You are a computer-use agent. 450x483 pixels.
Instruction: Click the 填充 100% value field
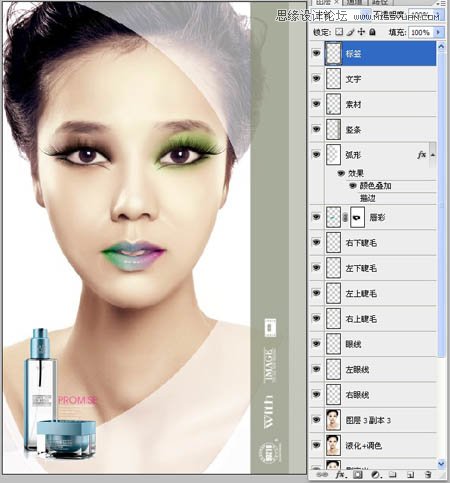[x=421, y=32]
